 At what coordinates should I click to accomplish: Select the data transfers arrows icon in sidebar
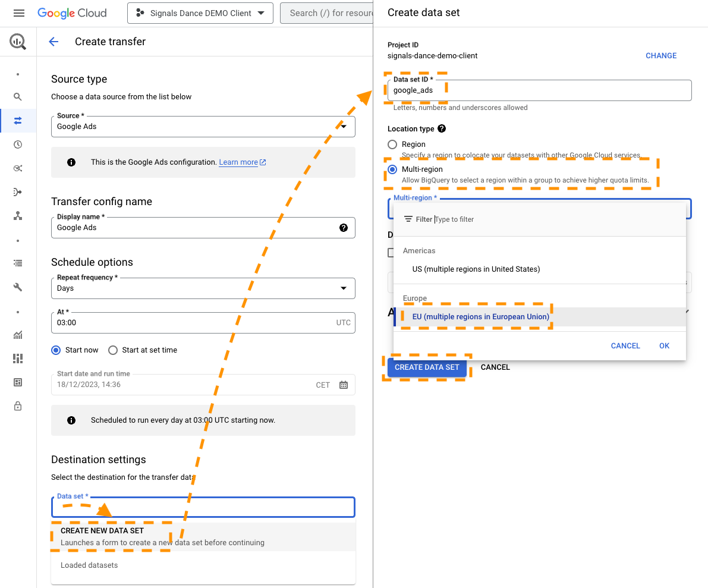18,121
